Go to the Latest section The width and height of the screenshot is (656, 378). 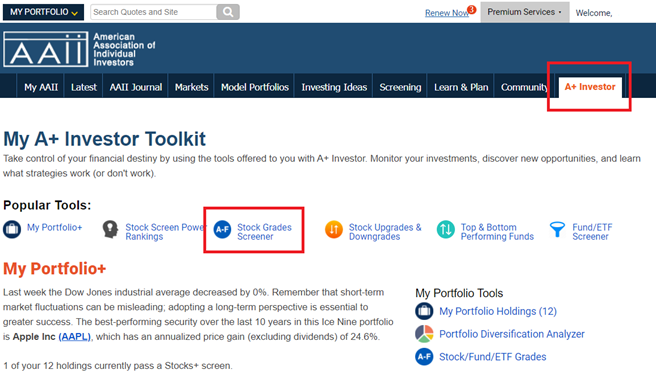(x=84, y=87)
